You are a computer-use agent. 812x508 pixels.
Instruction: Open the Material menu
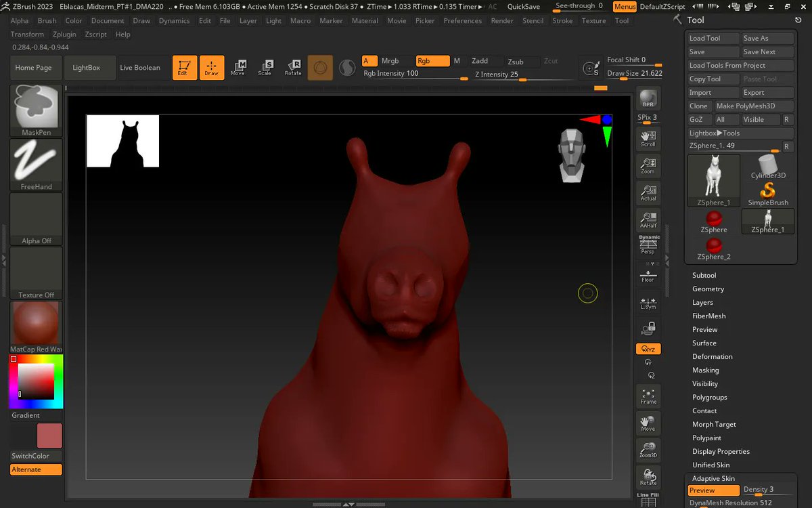click(365, 20)
